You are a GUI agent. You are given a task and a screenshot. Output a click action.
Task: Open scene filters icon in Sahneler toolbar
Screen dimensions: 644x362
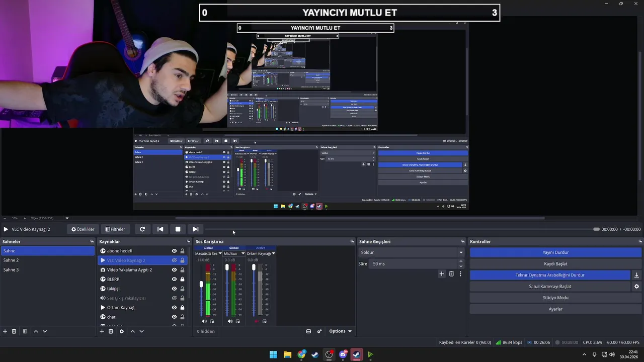click(25, 331)
